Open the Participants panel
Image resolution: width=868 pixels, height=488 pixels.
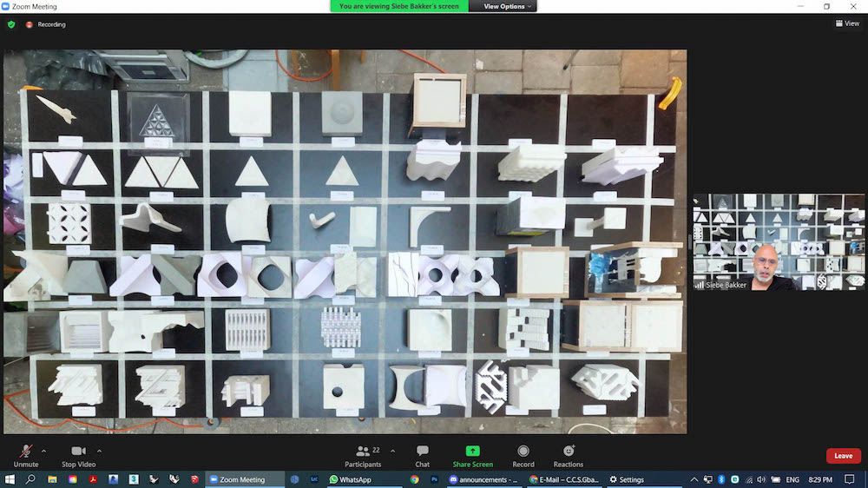pos(363,454)
